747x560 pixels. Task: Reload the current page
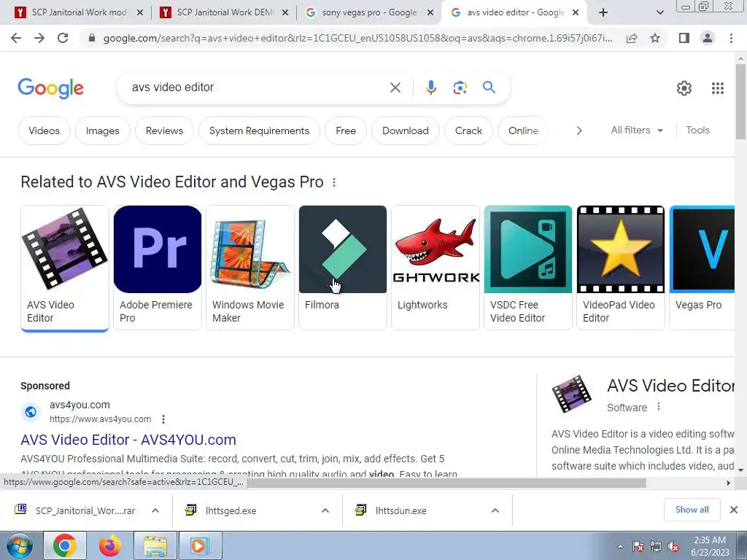(63, 38)
